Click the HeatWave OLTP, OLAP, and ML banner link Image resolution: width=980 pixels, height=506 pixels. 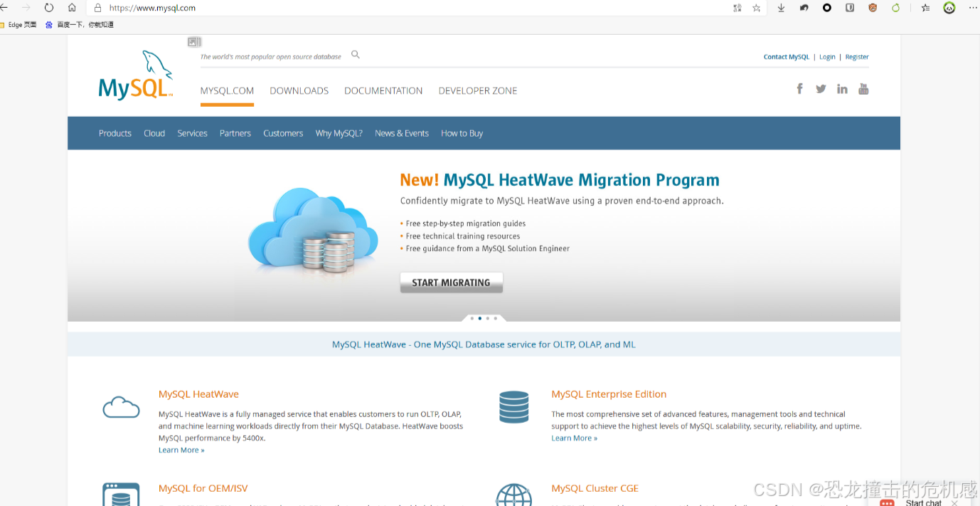tap(484, 344)
